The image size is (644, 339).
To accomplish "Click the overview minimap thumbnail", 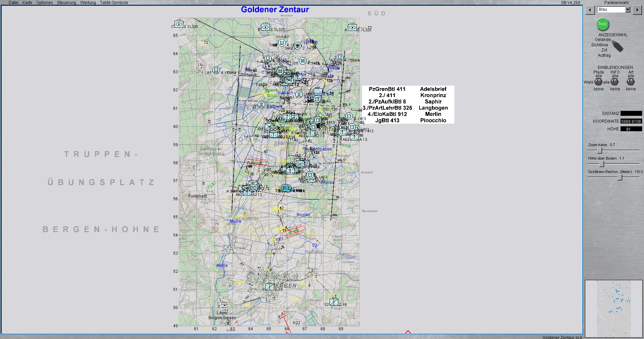I will tap(613, 308).
